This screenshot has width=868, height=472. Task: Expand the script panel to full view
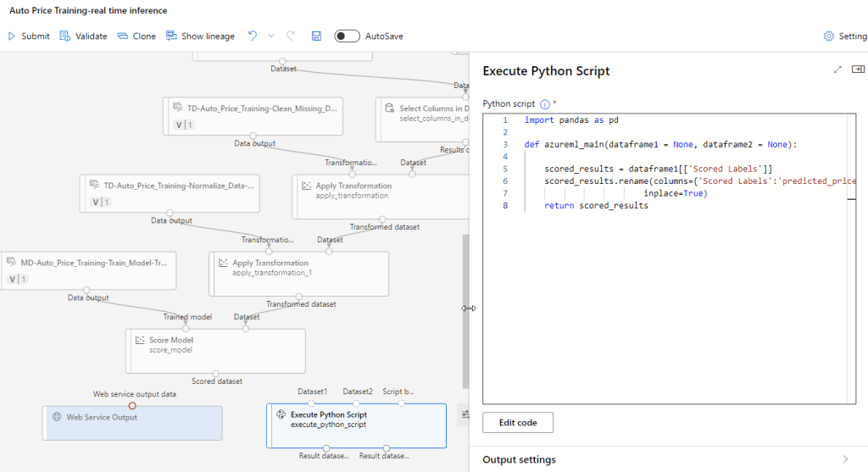(837, 69)
